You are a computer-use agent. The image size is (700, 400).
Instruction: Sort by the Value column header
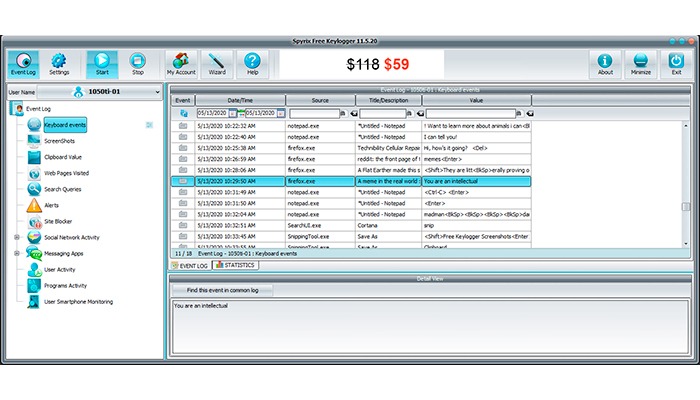coord(476,100)
